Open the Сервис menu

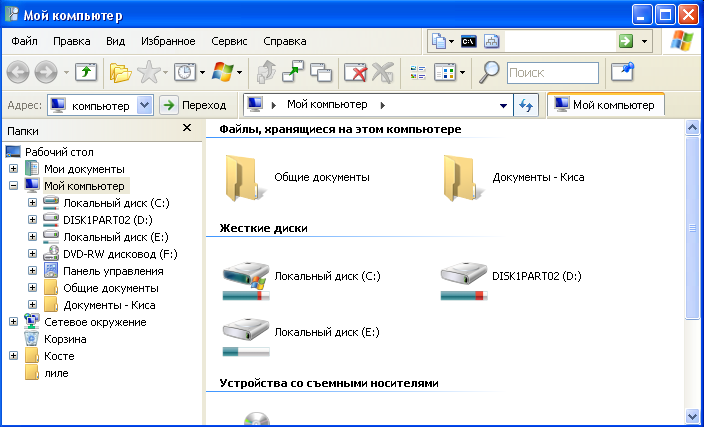click(x=229, y=41)
